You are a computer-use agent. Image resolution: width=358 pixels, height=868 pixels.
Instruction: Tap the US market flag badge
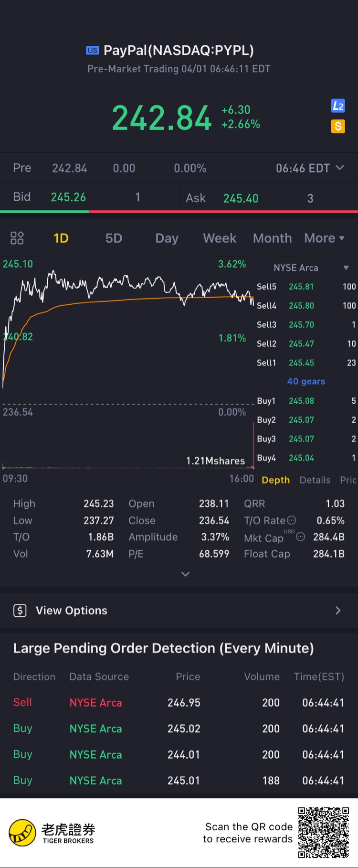point(93,50)
